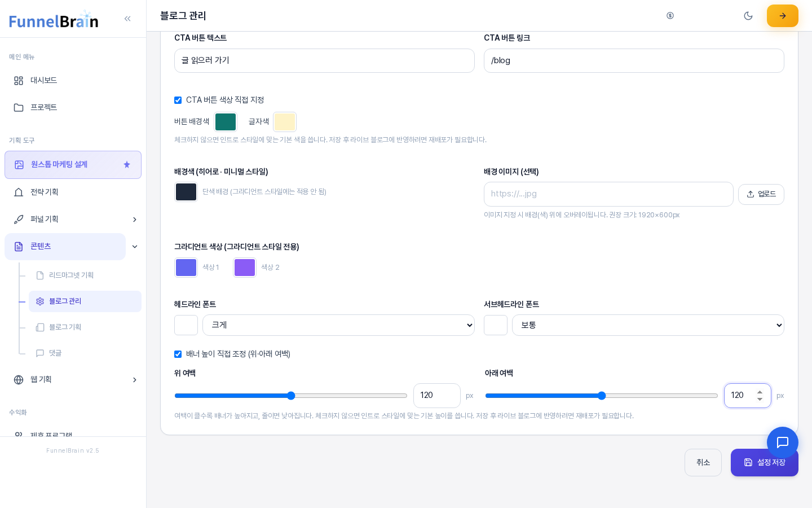Screen dimensions: 812x508
Task: Focus the 위 여백 number field
Action: pos(437,396)
